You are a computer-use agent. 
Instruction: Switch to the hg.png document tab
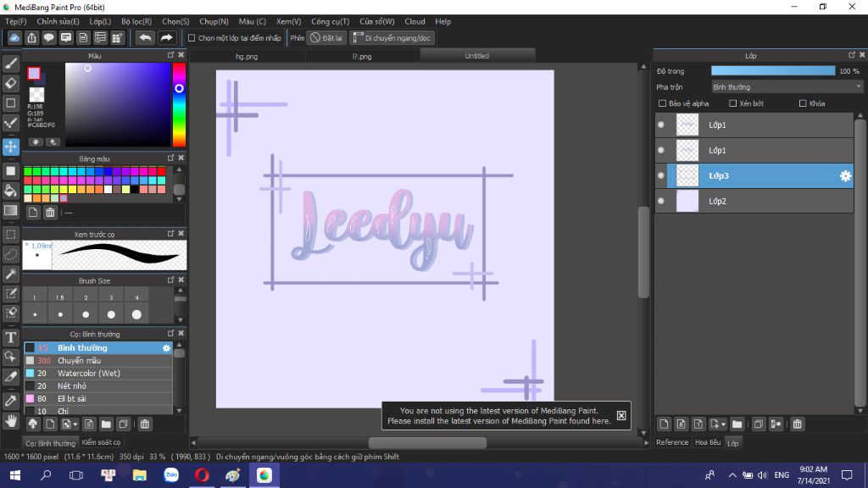(x=247, y=56)
